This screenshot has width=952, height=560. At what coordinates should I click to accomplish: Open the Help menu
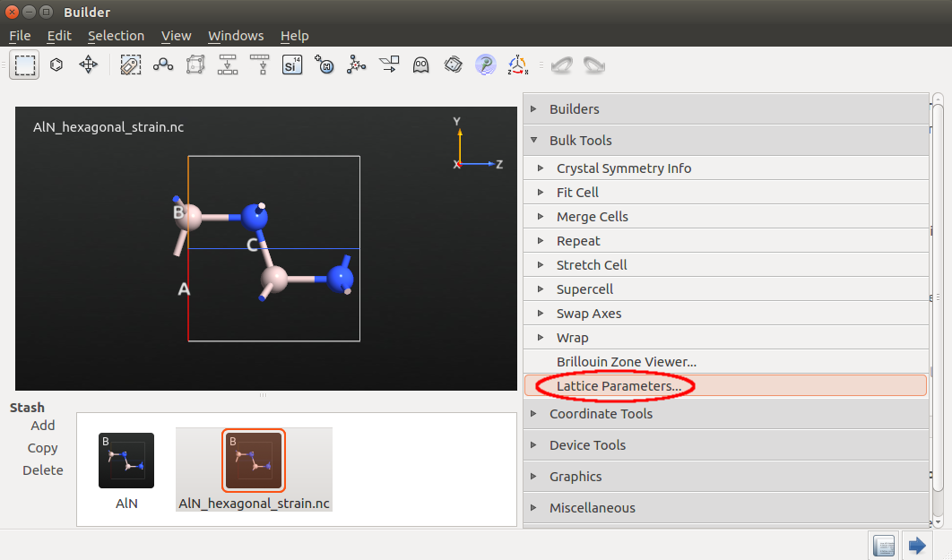tap(294, 36)
